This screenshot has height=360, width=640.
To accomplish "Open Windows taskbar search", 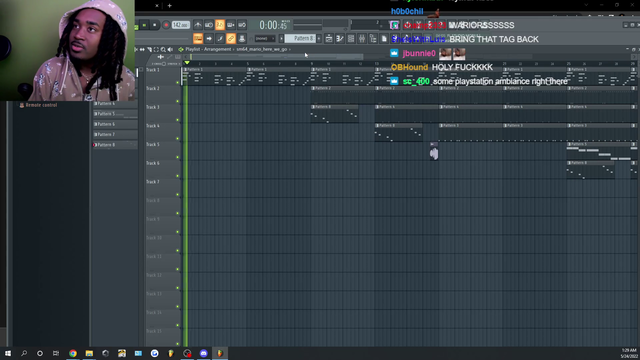I will (24, 353).
